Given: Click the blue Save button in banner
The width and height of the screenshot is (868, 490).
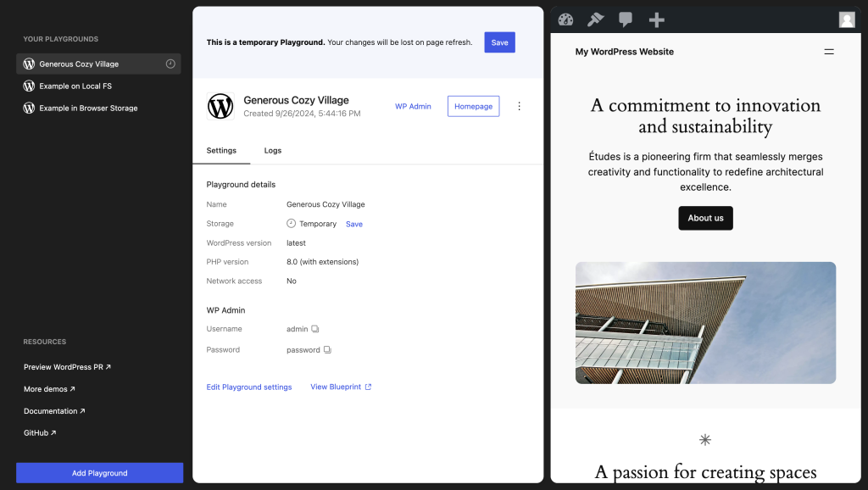Looking at the screenshot, I should click(x=500, y=42).
